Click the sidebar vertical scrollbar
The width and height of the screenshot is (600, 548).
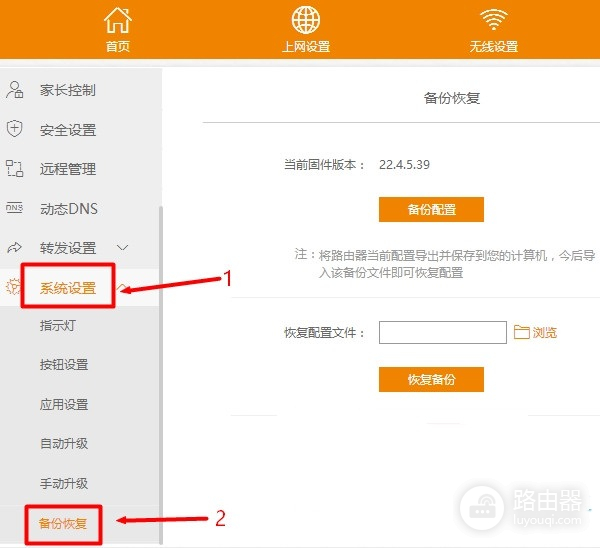161,375
